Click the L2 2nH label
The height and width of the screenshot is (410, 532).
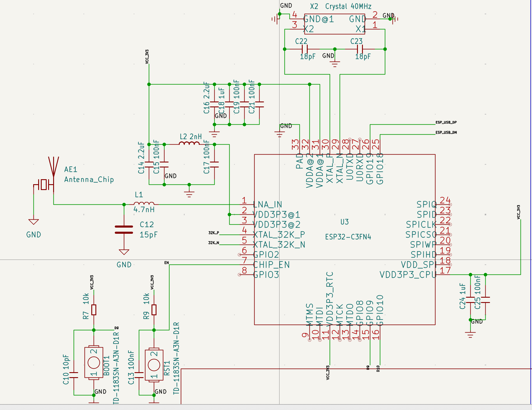191,137
